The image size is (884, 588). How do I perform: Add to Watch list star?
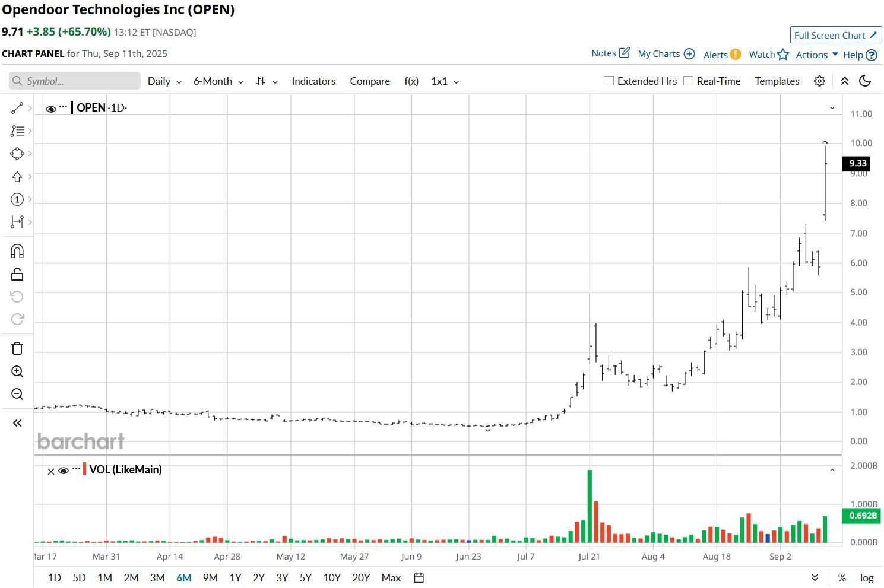769,55
